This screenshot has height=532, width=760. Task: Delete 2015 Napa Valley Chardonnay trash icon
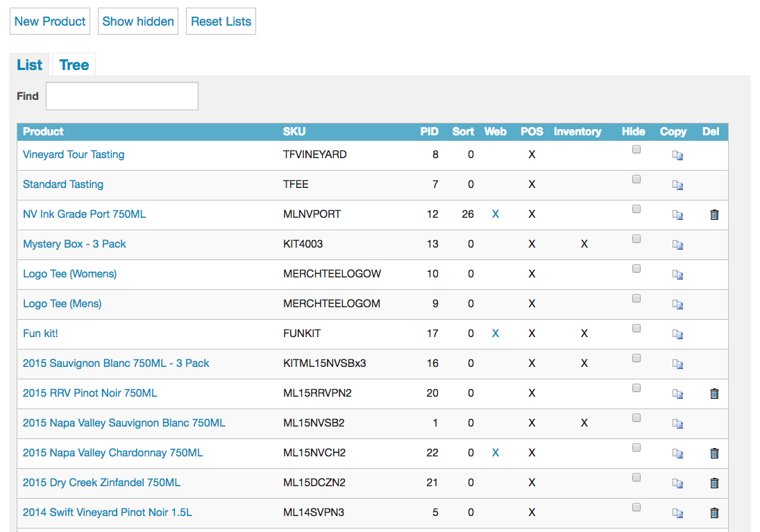(714, 453)
